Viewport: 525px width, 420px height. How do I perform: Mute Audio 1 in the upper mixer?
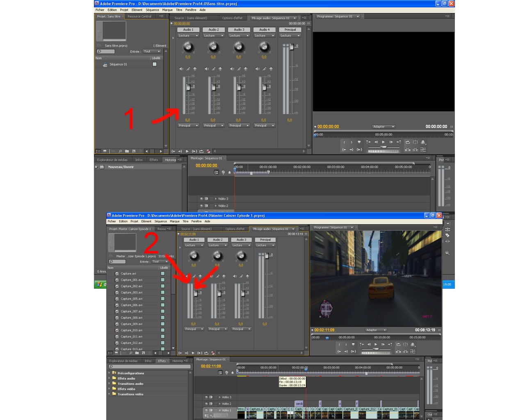point(181,69)
